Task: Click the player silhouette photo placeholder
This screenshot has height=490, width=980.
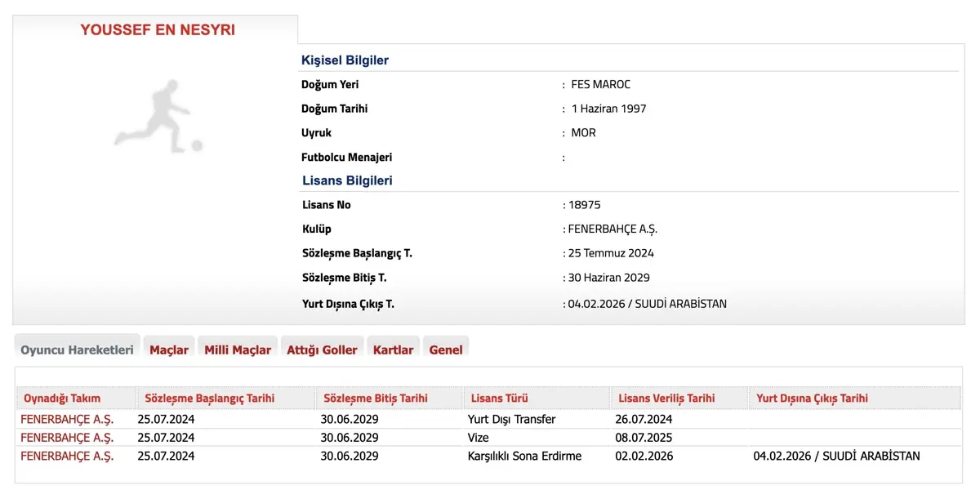Action: pyautogui.click(x=158, y=117)
